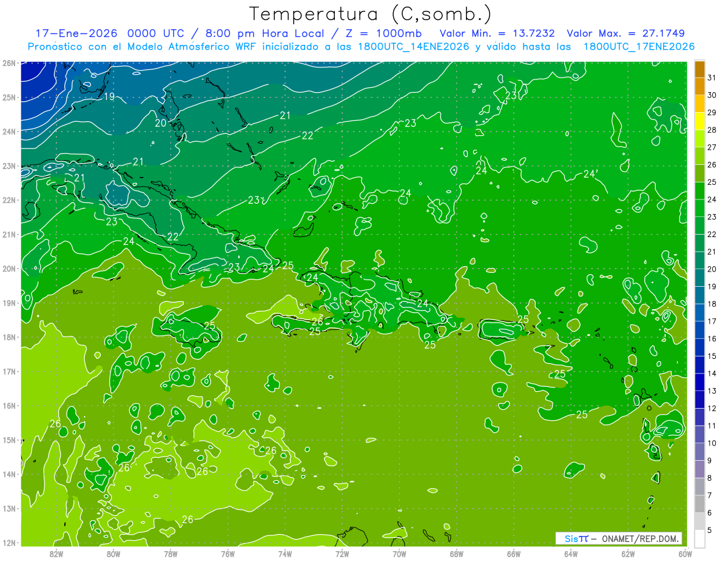This screenshot has width=728, height=562.
Task: Click the '74W' longitude axis label
Action: [285, 553]
